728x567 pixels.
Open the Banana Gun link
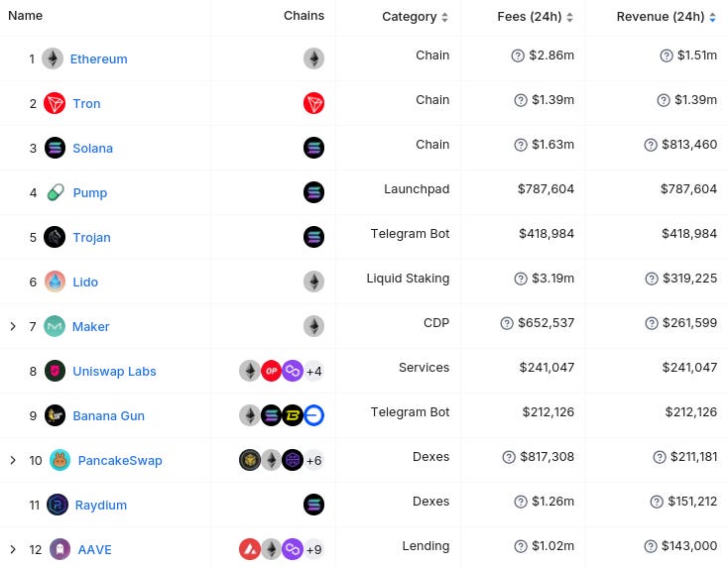coord(109,415)
